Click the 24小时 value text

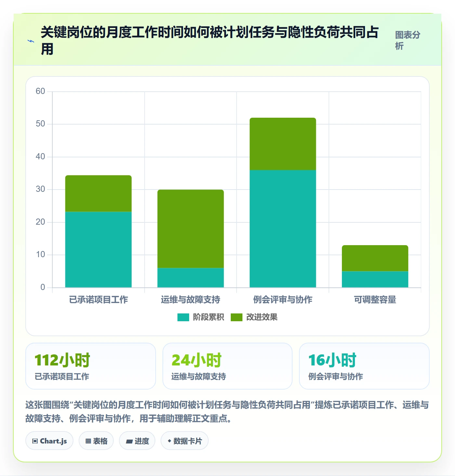197,360
